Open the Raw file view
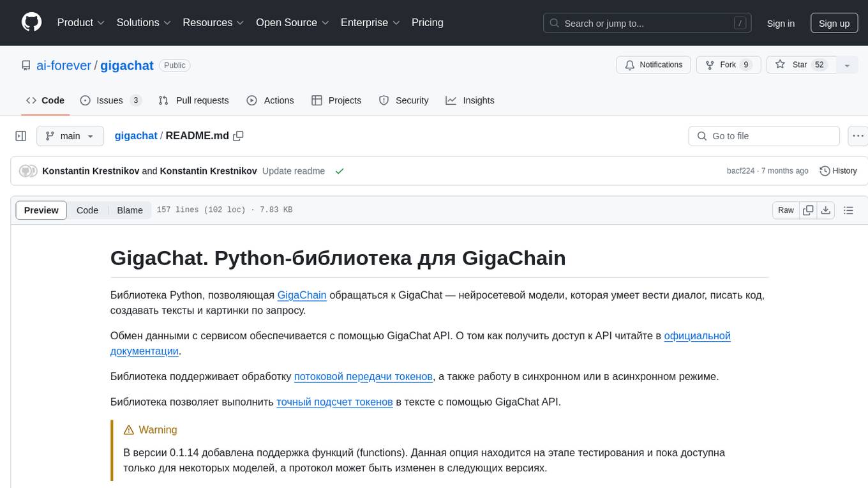Viewport: 868px width, 488px height. coord(786,210)
